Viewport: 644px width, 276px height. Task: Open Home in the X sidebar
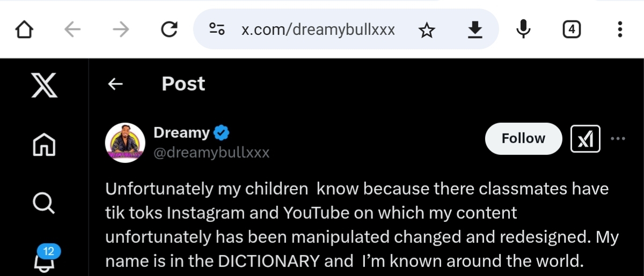[x=44, y=144]
